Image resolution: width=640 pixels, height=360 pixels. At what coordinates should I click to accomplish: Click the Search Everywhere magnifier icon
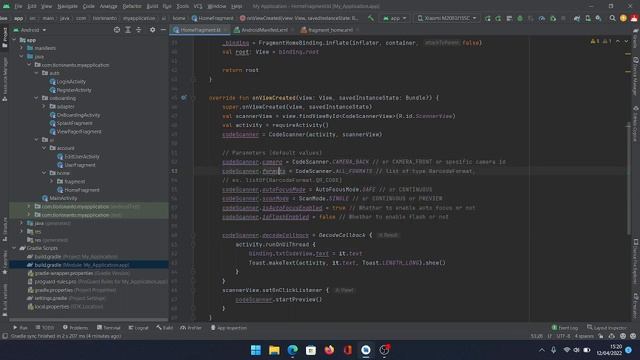click(x=612, y=18)
